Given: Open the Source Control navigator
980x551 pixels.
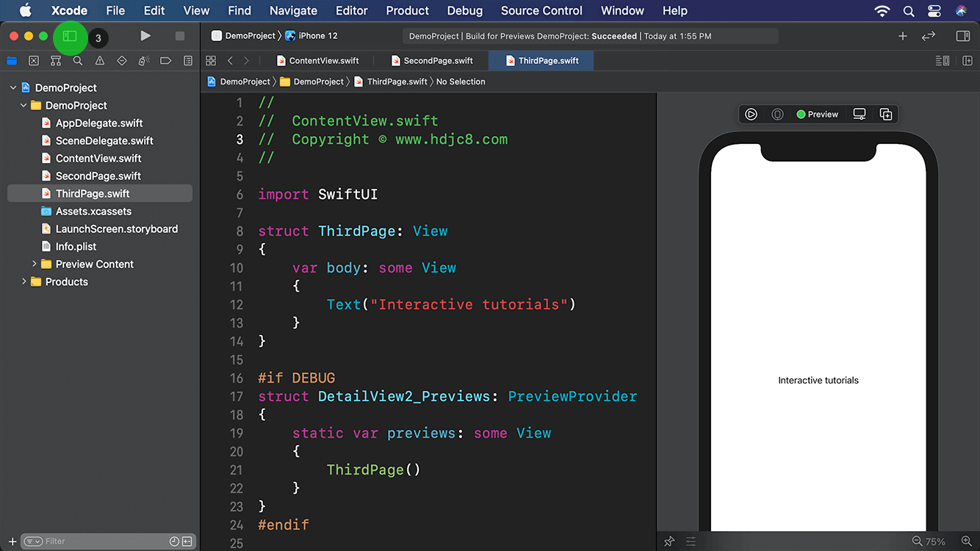Looking at the screenshot, I should click(x=34, y=61).
